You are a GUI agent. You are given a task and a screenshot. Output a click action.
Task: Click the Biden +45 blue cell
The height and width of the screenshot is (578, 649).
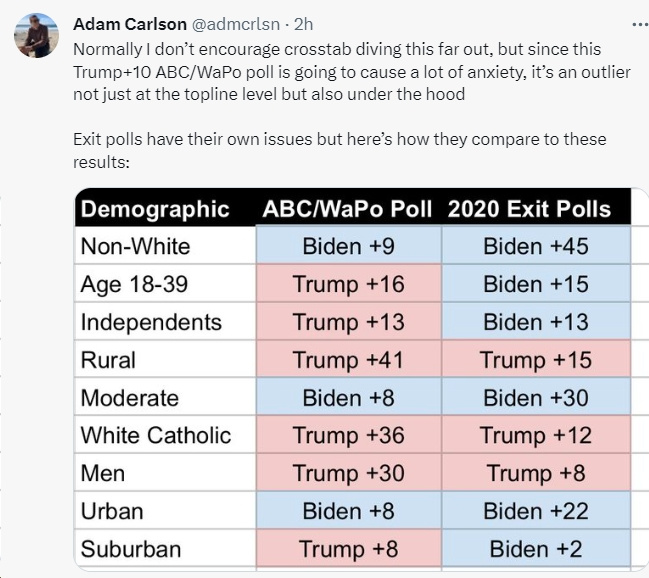(x=535, y=246)
